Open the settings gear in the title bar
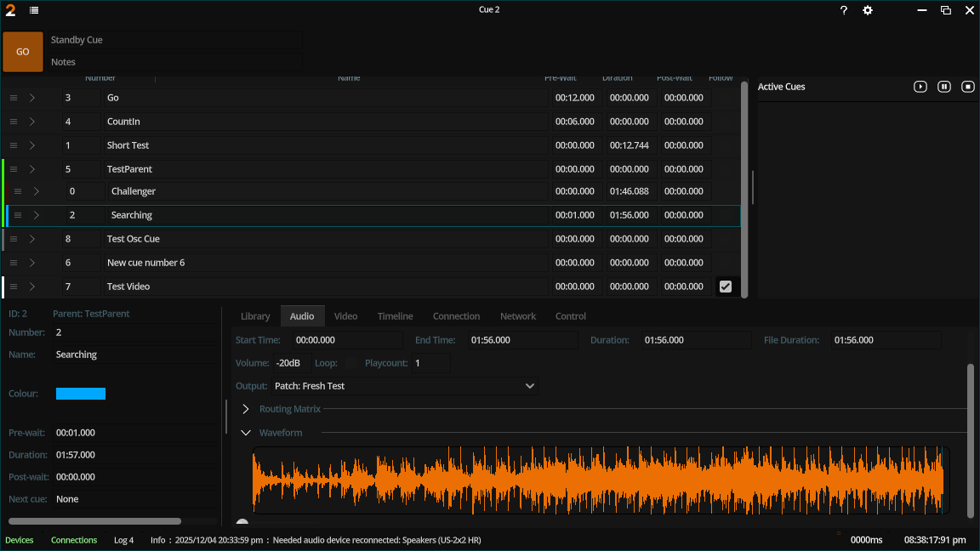The width and height of the screenshot is (980, 551). (868, 10)
